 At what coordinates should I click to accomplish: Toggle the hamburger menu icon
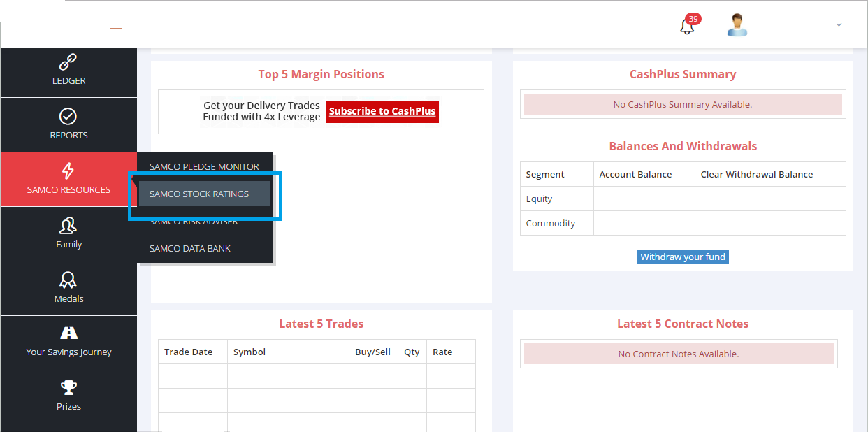tap(116, 24)
